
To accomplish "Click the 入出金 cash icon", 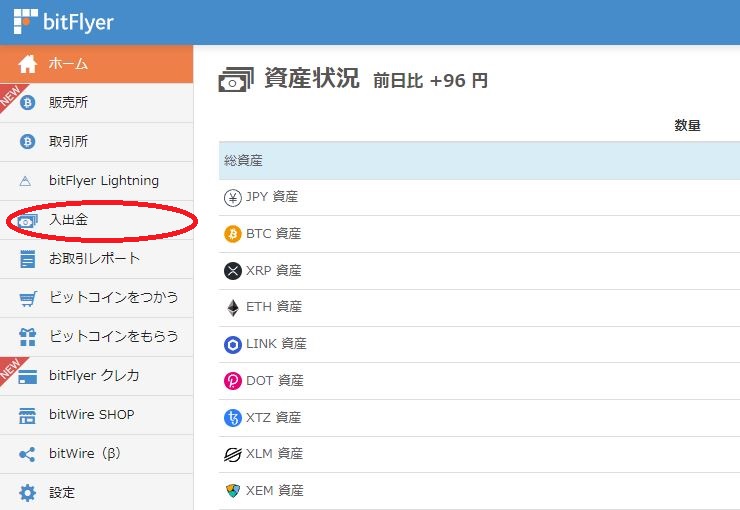I will coord(27,221).
